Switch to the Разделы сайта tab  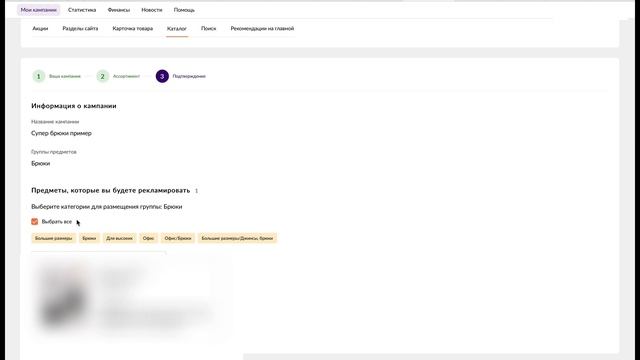(80, 29)
